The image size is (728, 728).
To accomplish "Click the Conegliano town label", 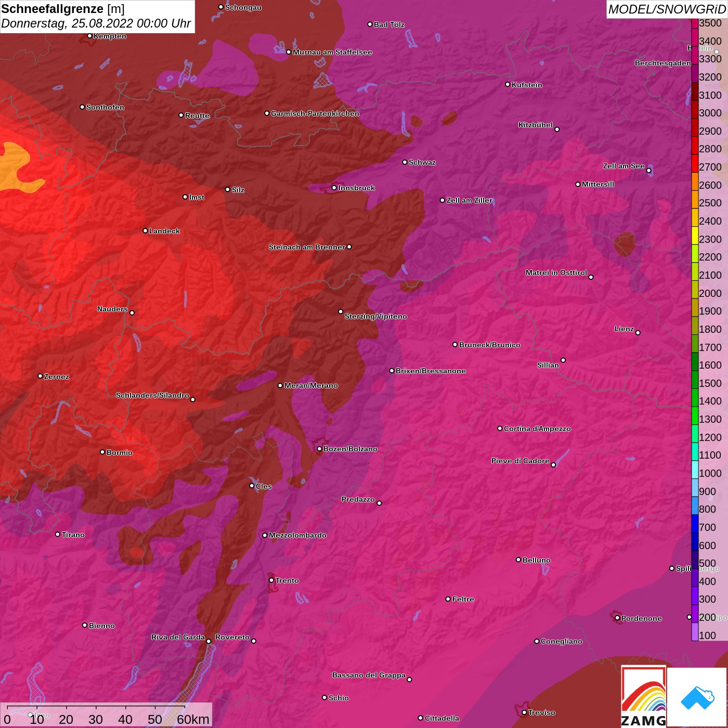I will (x=562, y=641).
